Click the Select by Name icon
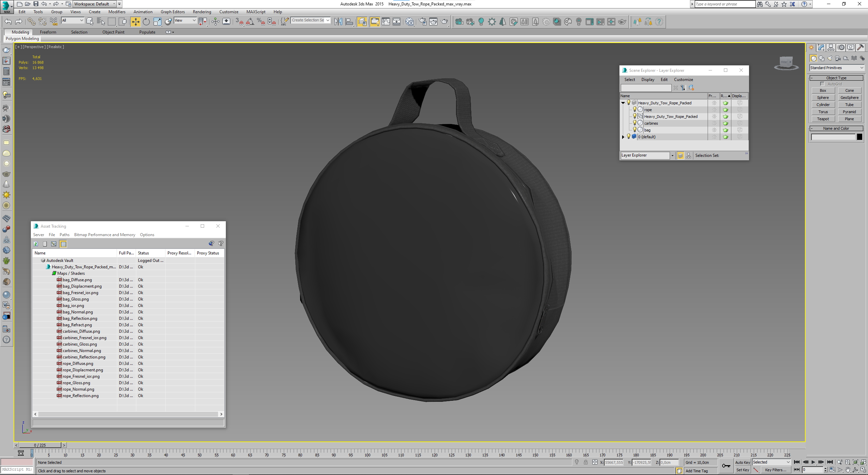The width and height of the screenshot is (868, 475). pyautogui.click(x=101, y=22)
